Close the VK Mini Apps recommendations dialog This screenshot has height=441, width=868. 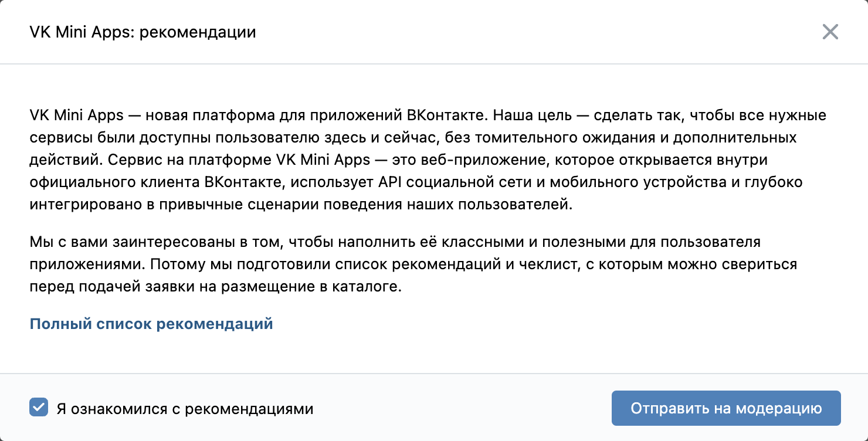[830, 32]
